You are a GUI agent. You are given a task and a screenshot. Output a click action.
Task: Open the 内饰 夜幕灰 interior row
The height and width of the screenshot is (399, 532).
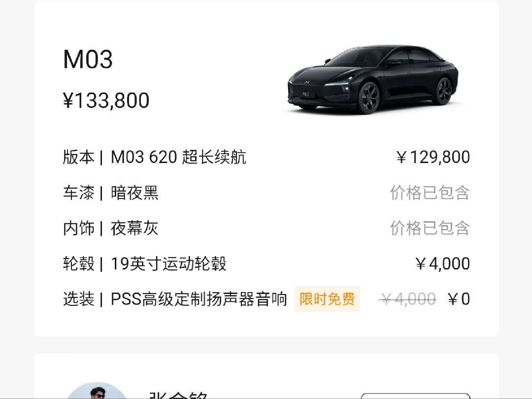pyautogui.click(x=266, y=228)
